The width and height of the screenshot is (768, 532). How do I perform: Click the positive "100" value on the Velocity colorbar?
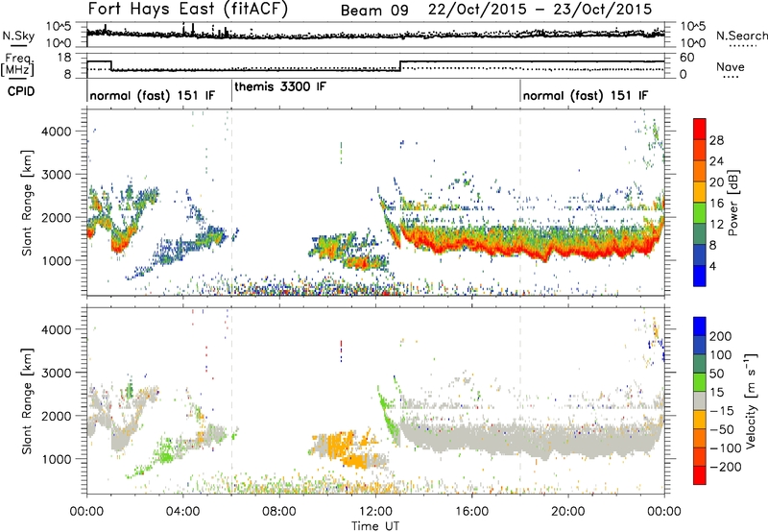pyautogui.click(x=720, y=355)
